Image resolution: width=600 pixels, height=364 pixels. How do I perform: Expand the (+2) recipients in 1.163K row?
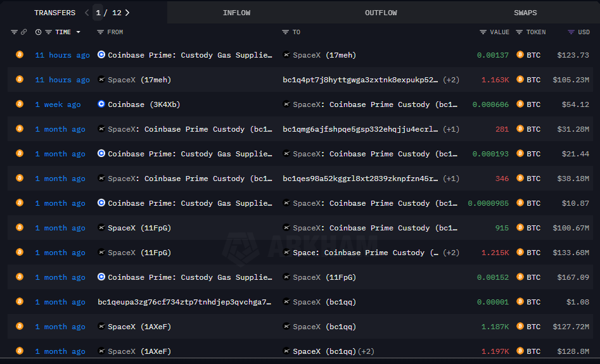coord(451,80)
